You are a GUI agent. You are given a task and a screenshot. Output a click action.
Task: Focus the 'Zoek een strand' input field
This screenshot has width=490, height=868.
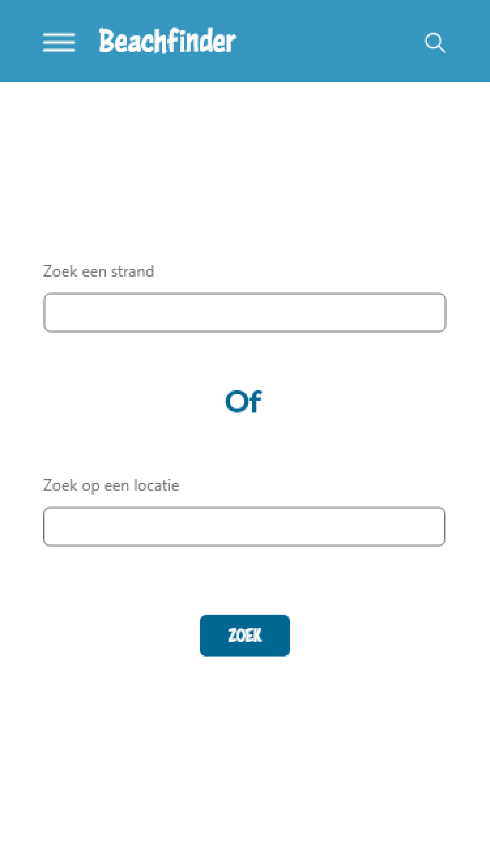point(245,313)
